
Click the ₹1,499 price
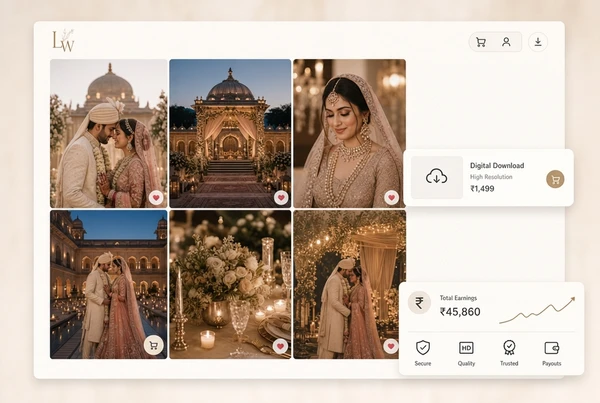(482, 188)
